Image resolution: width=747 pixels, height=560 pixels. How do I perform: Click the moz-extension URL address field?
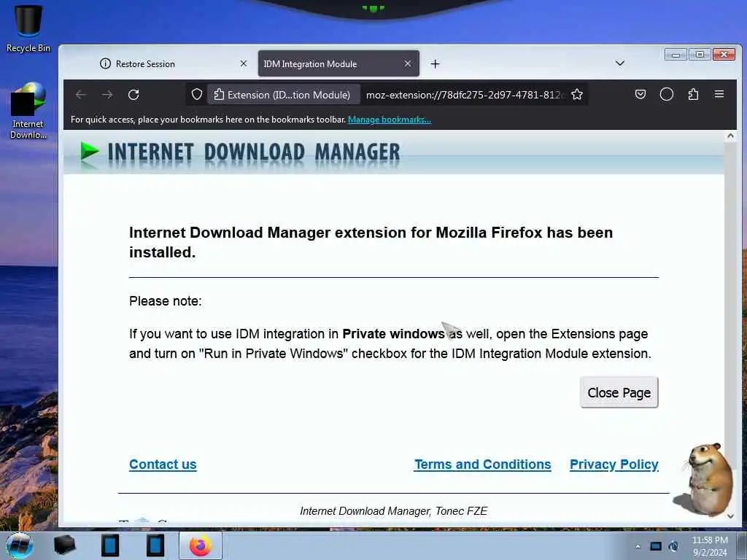[x=465, y=95]
